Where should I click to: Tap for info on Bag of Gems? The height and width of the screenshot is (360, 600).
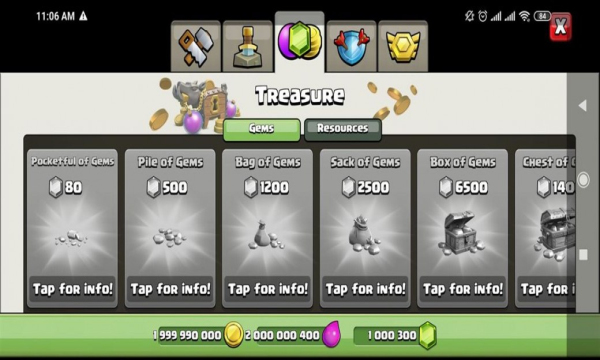pyautogui.click(x=267, y=289)
